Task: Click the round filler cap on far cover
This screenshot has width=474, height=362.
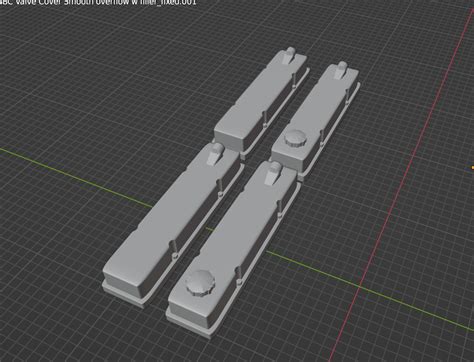Action: pos(295,138)
